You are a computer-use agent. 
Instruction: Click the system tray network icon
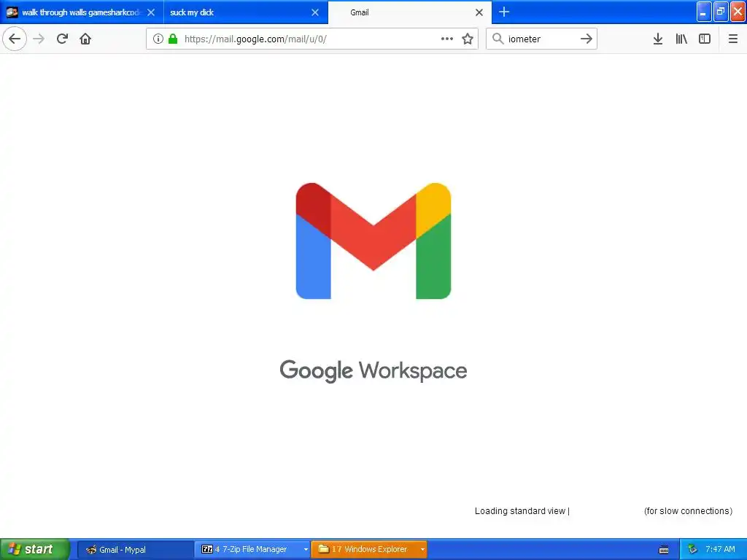[693, 550]
